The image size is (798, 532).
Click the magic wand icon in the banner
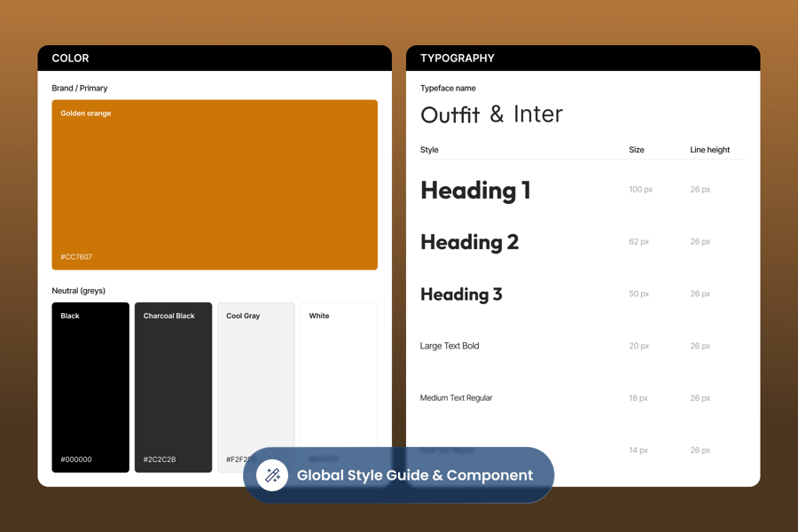tap(272, 475)
